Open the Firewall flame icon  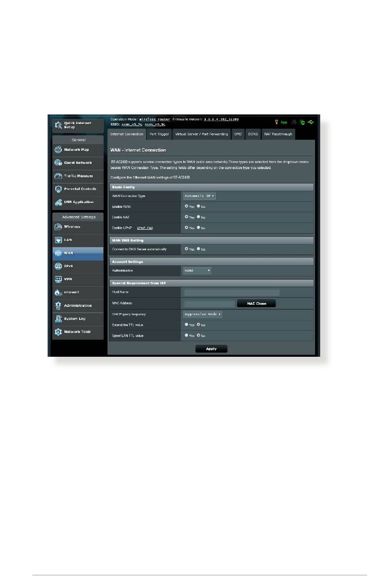click(58, 292)
